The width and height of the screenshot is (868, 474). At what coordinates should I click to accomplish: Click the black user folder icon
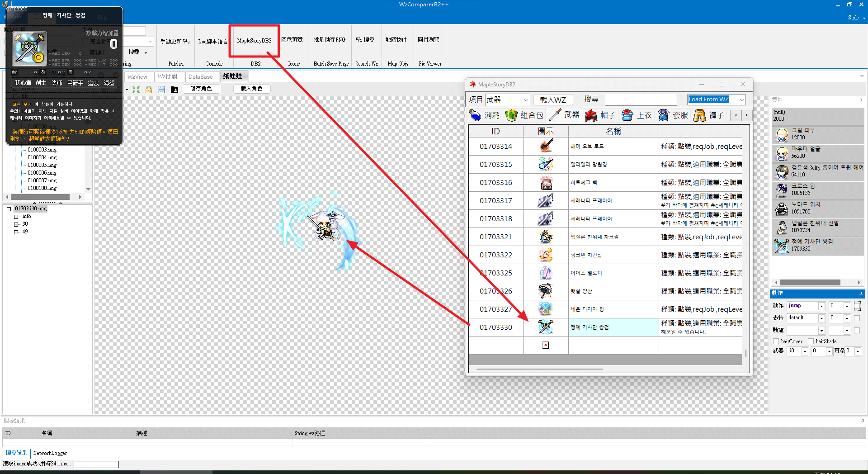click(x=175, y=90)
